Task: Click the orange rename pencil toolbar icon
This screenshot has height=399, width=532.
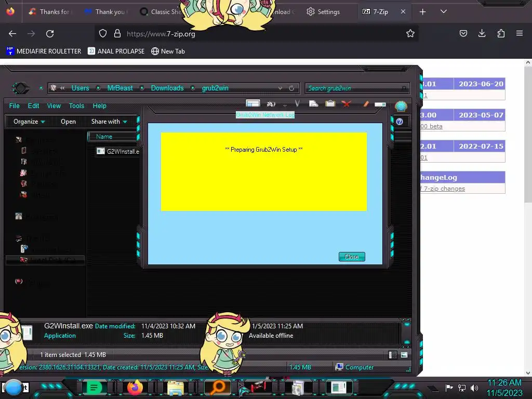Action: [366, 104]
